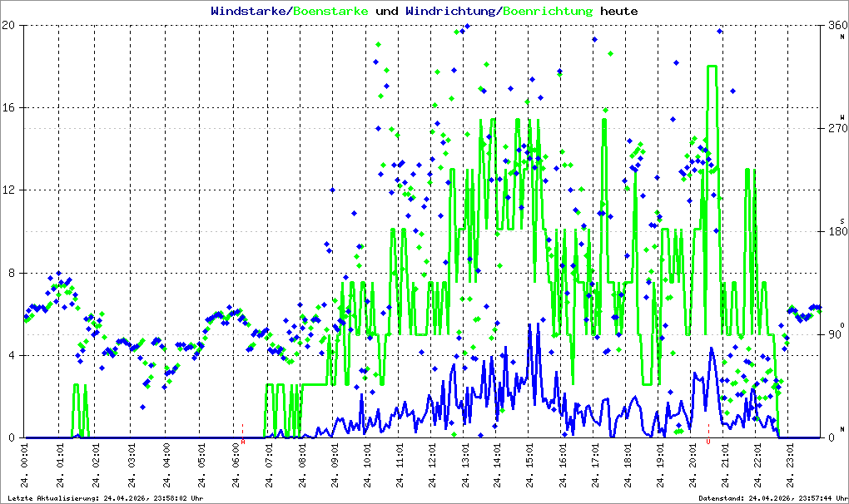Click the S compass letter above 180
Screen dimensions: 849x504
842,221
